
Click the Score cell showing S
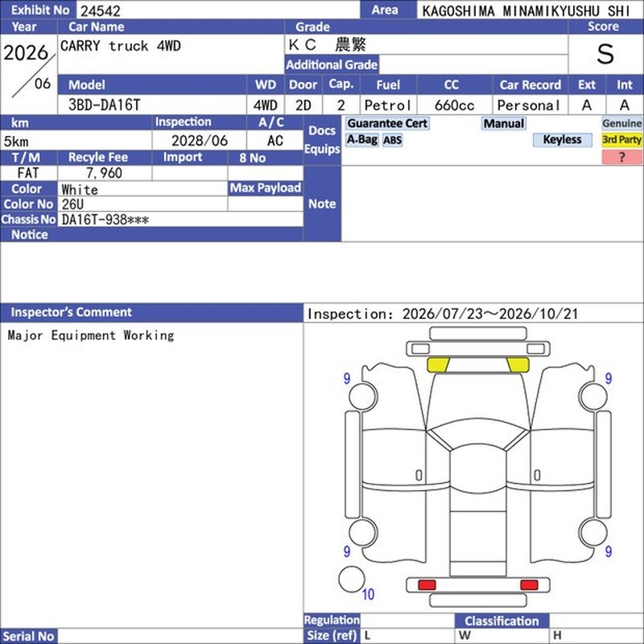click(x=605, y=54)
